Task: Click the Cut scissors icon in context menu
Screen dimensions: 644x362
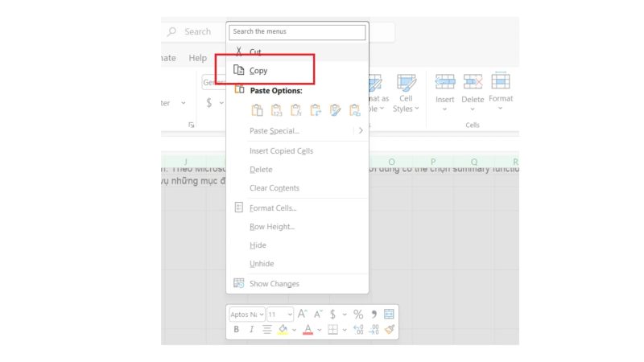Action: pyautogui.click(x=238, y=51)
